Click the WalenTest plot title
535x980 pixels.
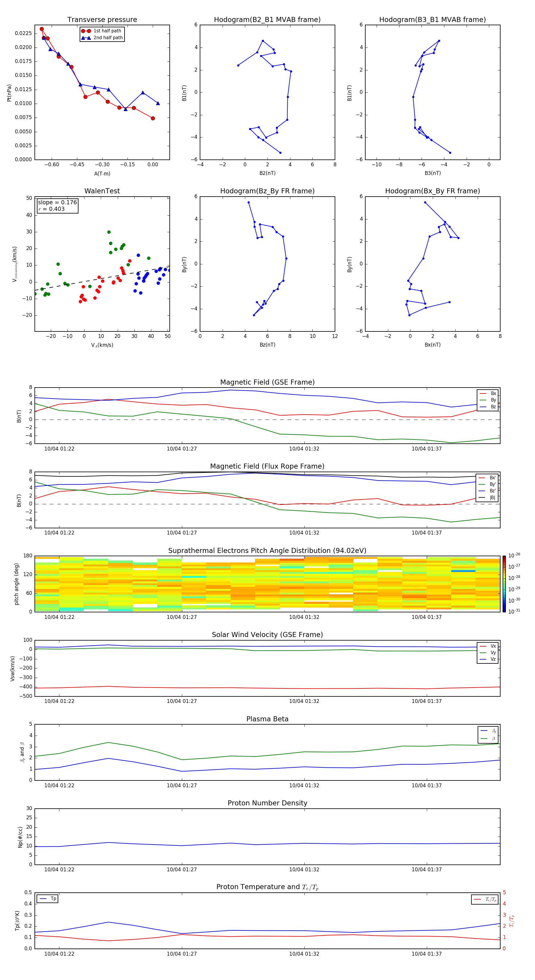pyautogui.click(x=102, y=191)
